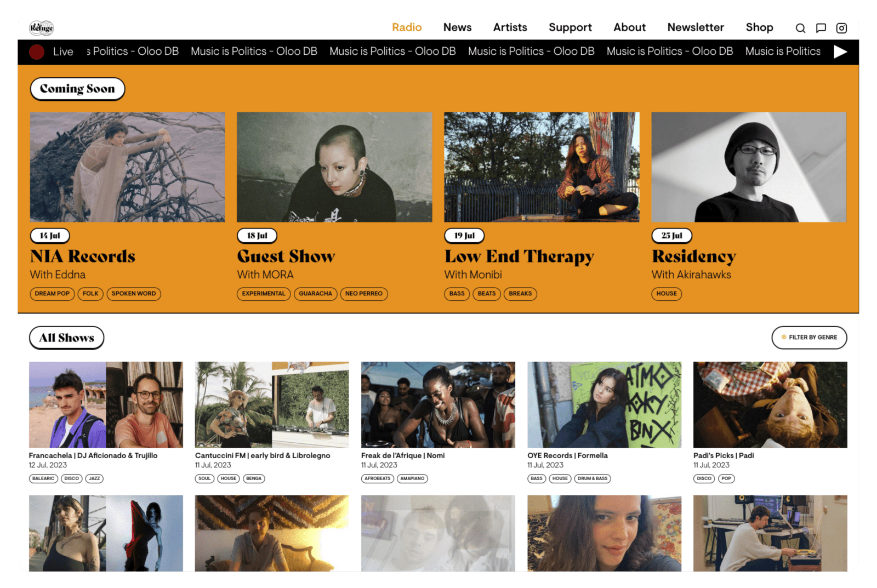Open the Guest Show MORA image
877x588 pixels.
click(x=334, y=167)
